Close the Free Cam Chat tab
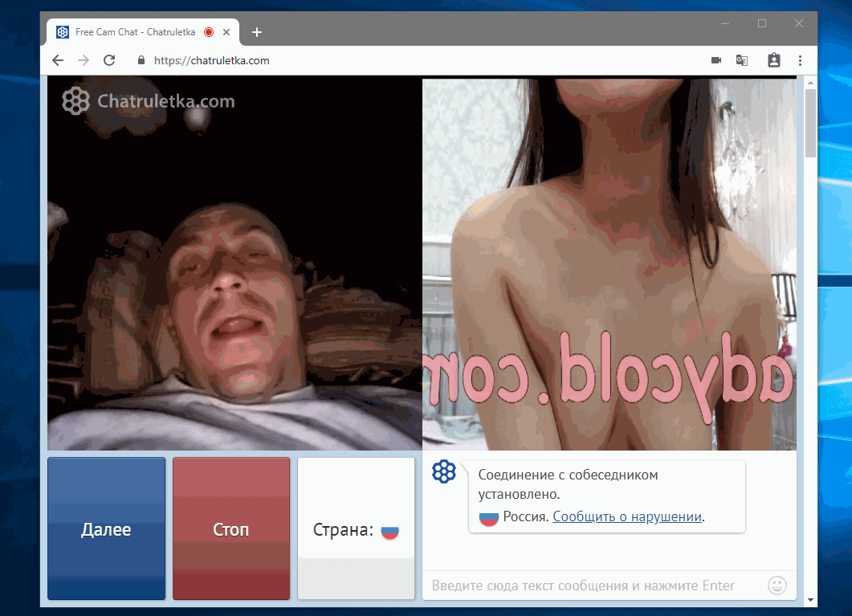 226,32
